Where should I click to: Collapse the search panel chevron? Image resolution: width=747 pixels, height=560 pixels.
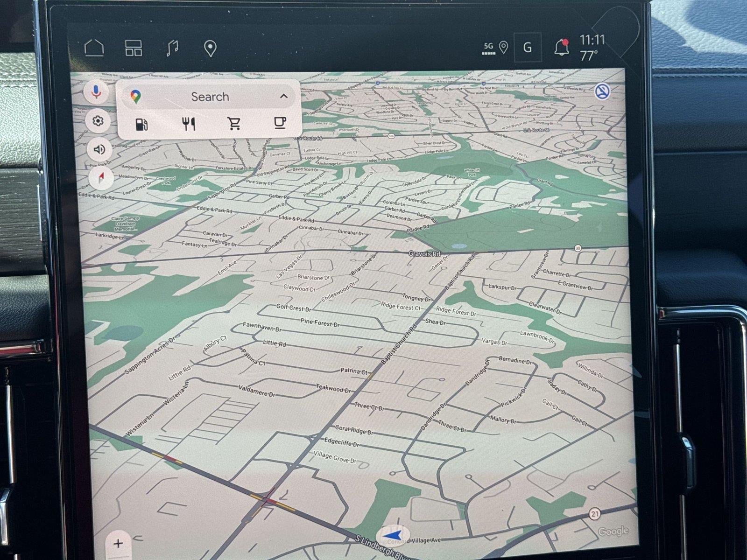click(x=283, y=96)
